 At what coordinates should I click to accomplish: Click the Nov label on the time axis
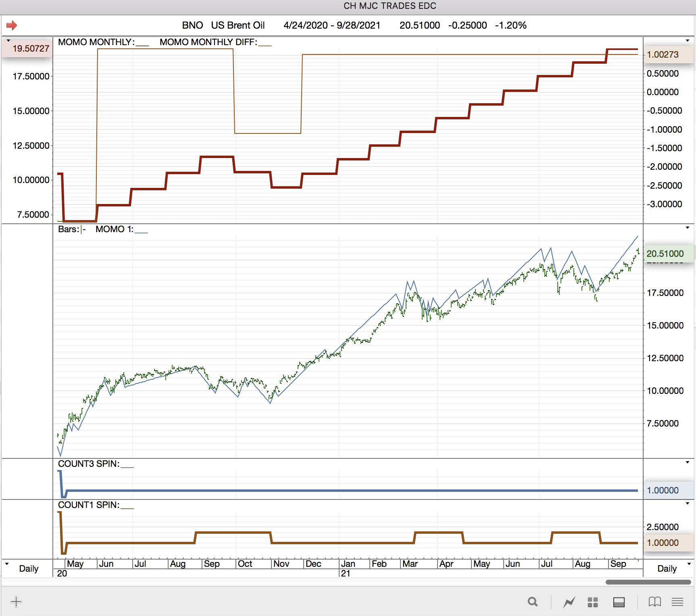point(281,564)
